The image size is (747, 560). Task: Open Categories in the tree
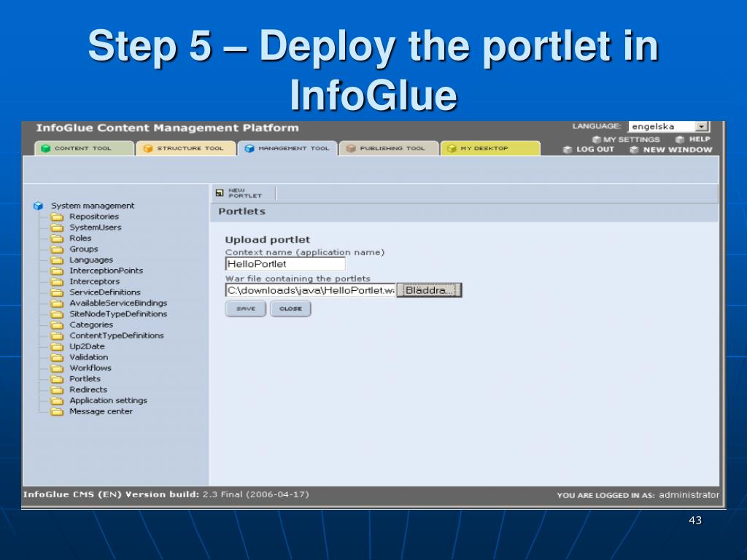[x=91, y=324]
